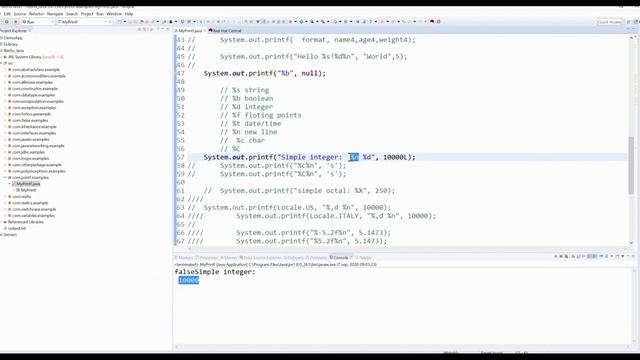Screen dimensions: 640x360
Task: Open the Project menu
Action: click(87, 14)
